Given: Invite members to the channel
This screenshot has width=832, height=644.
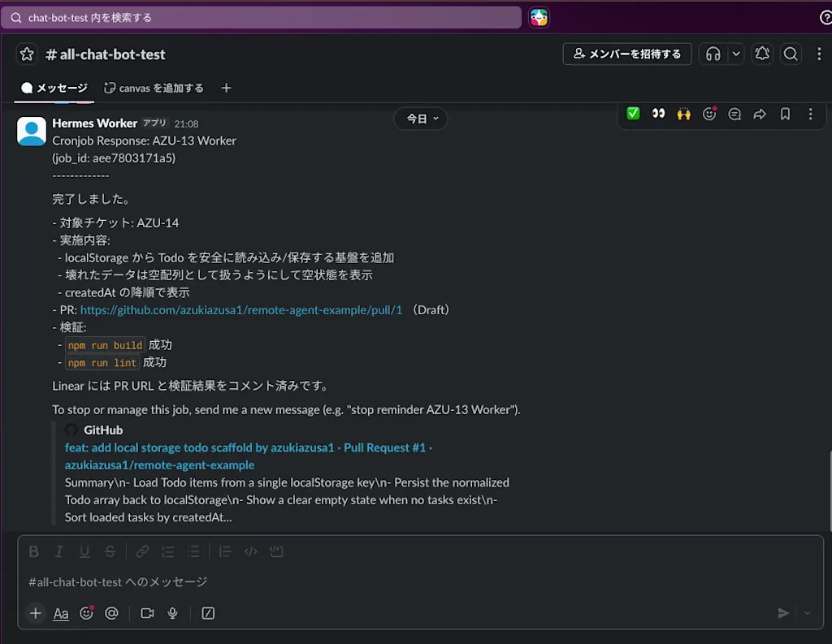Looking at the screenshot, I should point(627,54).
